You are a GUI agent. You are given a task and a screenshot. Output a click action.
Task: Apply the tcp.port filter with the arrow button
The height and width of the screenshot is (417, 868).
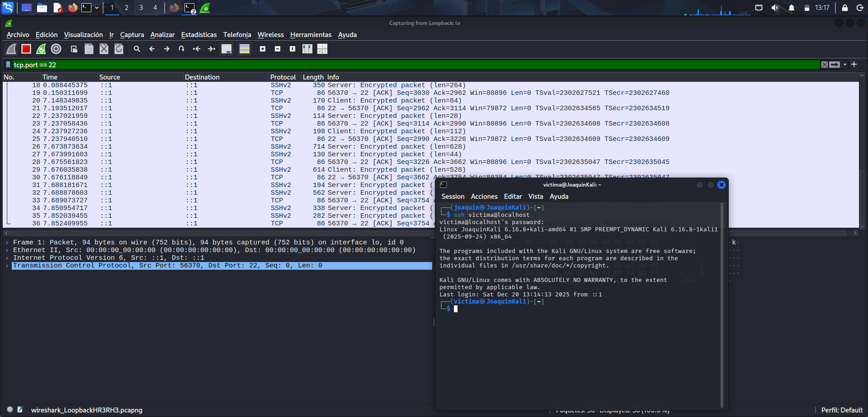click(834, 65)
